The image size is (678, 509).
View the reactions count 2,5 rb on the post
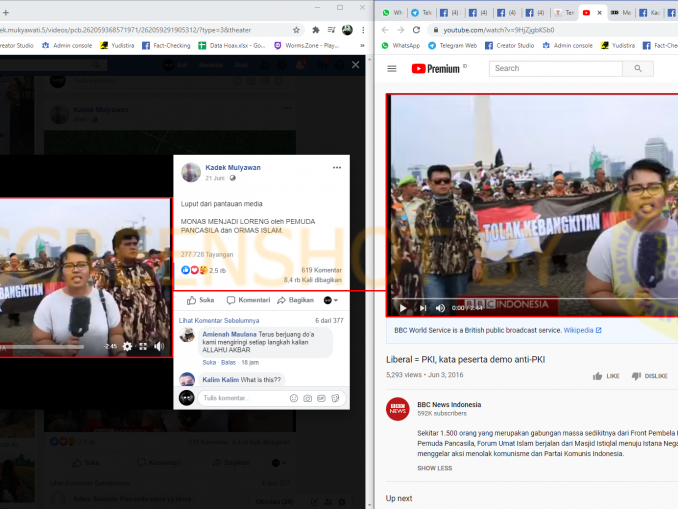click(x=217, y=271)
